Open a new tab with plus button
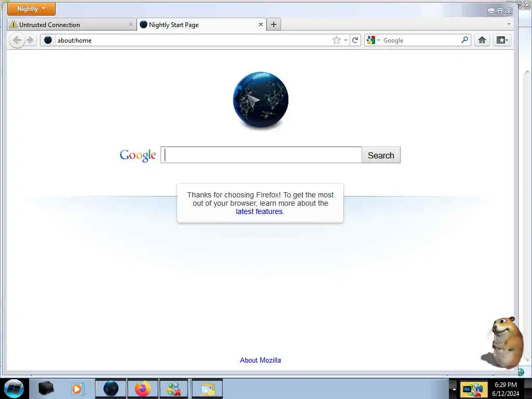 pyautogui.click(x=274, y=24)
